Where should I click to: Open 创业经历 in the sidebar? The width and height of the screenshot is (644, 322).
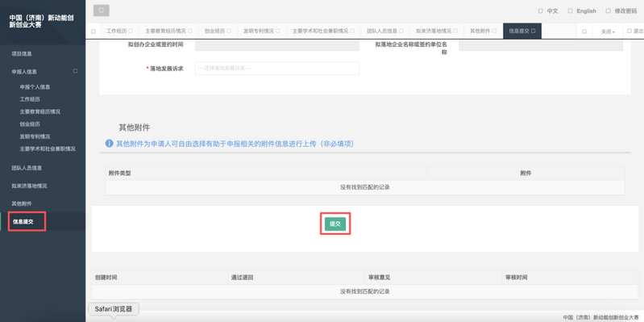[x=30, y=123]
